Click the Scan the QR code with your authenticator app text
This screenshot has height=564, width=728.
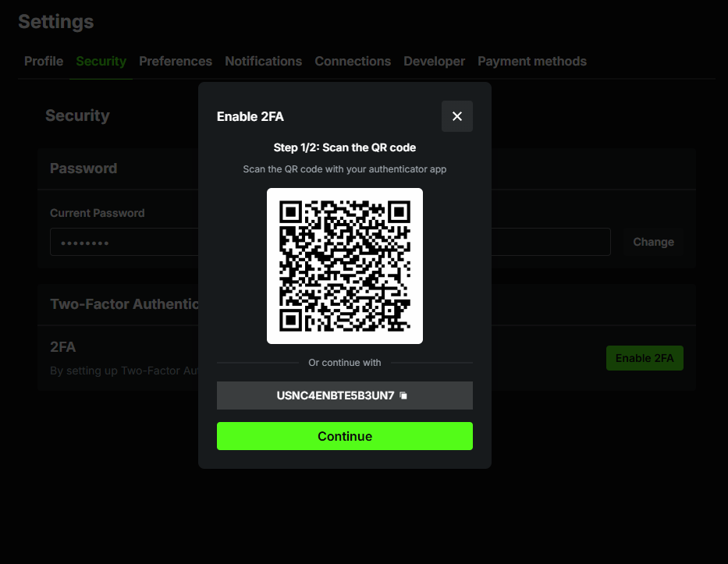pos(345,169)
